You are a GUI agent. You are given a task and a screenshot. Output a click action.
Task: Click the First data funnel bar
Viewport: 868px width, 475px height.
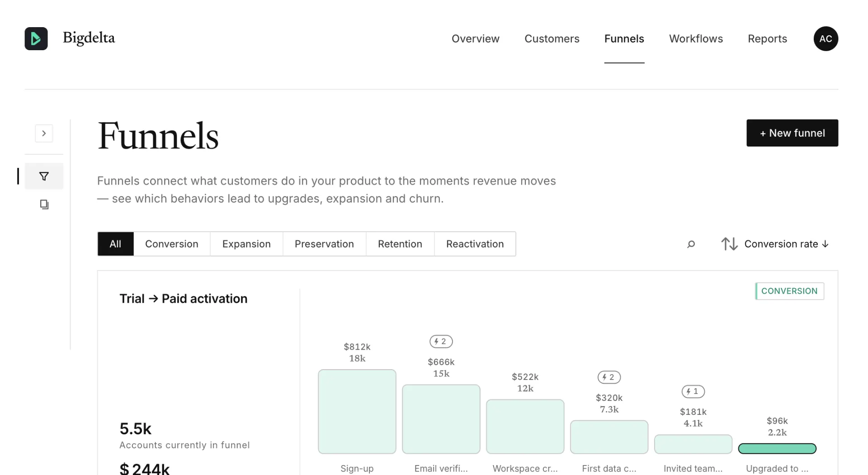click(609, 437)
